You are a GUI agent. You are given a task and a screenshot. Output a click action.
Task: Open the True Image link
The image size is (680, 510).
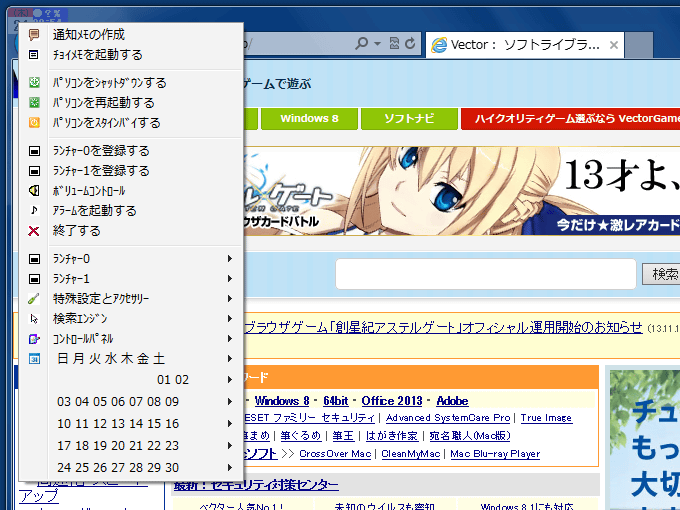point(546,418)
